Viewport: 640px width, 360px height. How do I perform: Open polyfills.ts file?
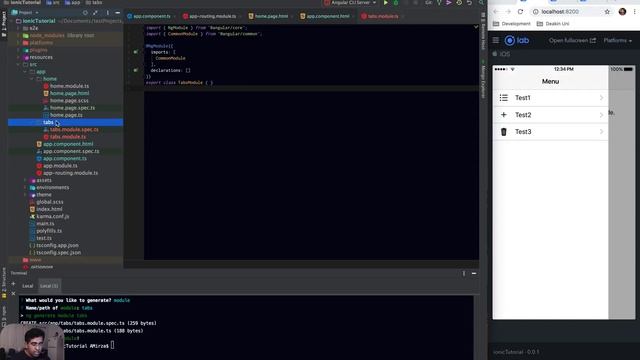(49, 231)
